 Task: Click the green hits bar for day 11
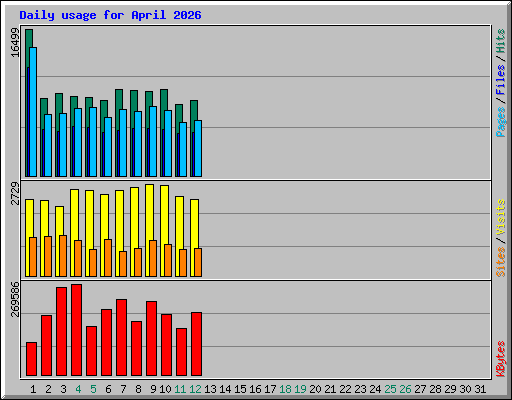coord(179,113)
